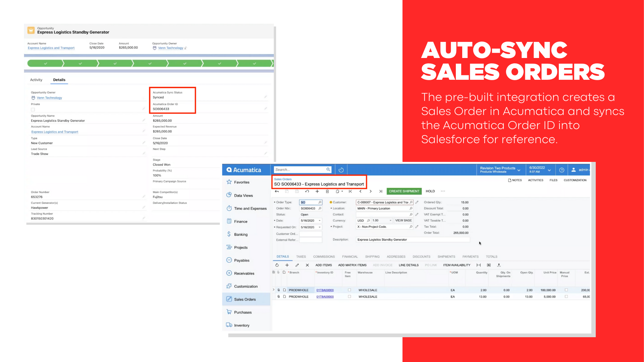Screen dimensions: 644x362
Task: Export details grid to Excel
Action: pos(489,265)
